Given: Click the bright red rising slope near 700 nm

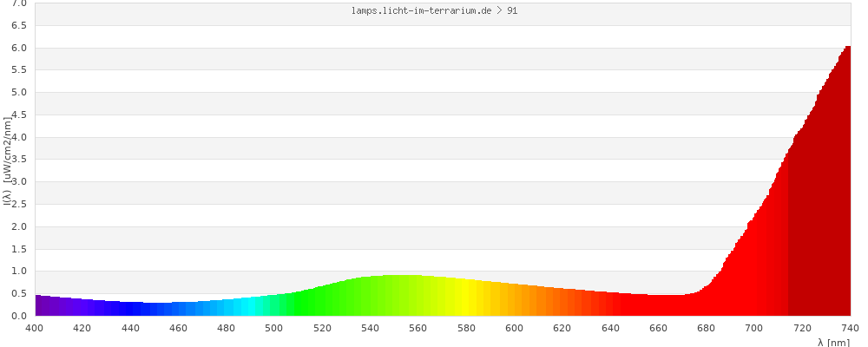Looking at the screenshot, I should point(753,269).
